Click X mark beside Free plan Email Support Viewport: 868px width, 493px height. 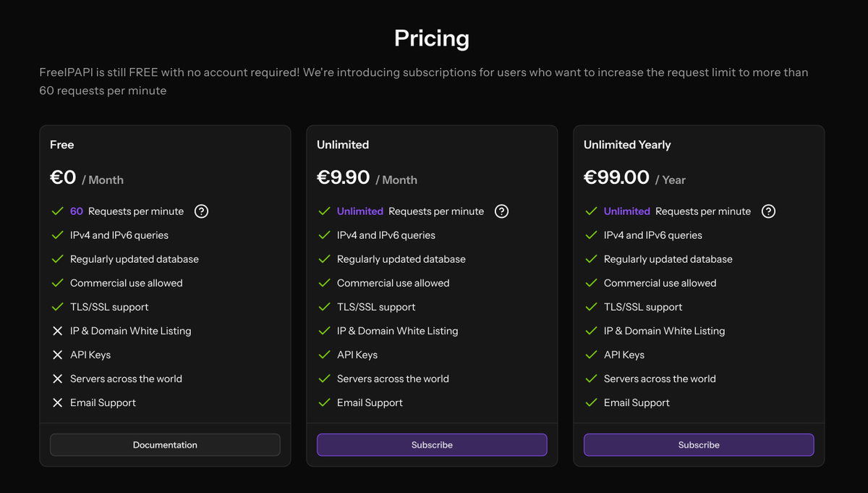58,403
